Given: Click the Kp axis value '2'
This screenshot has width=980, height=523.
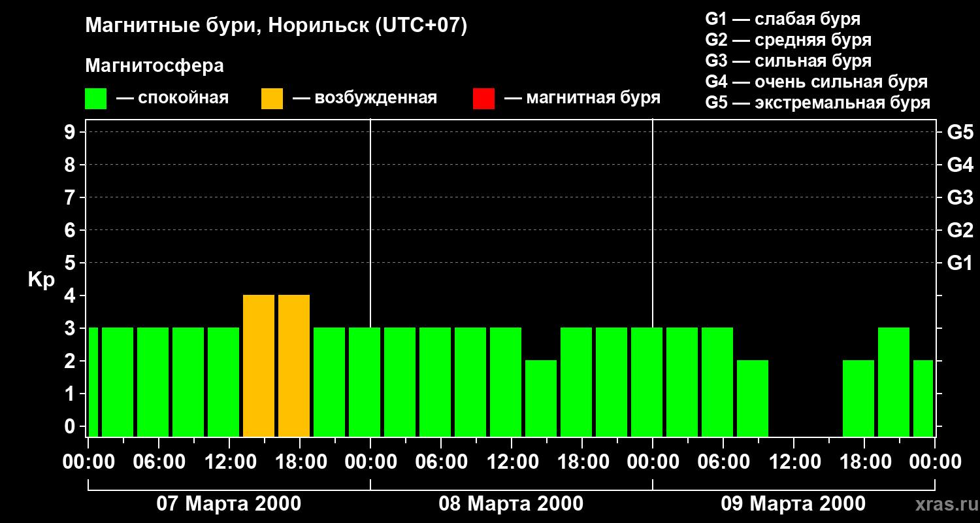Looking at the screenshot, I should [x=71, y=361].
